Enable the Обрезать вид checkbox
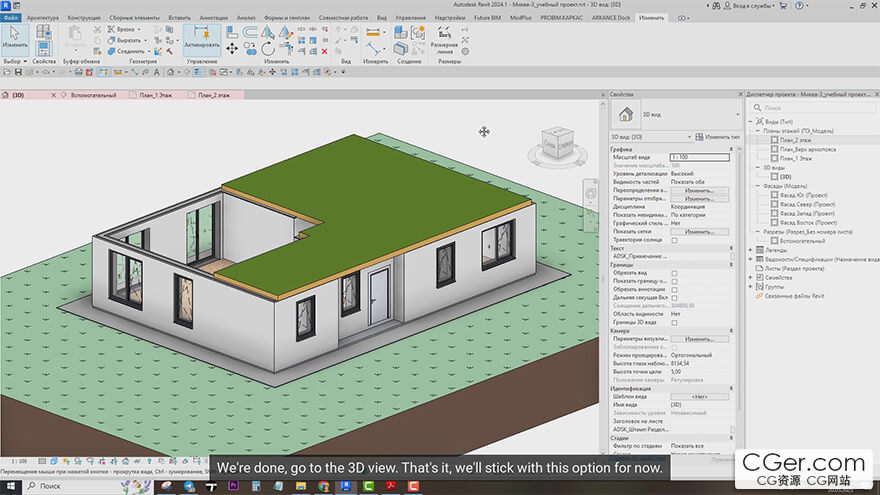The width and height of the screenshot is (880, 495). [x=674, y=273]
